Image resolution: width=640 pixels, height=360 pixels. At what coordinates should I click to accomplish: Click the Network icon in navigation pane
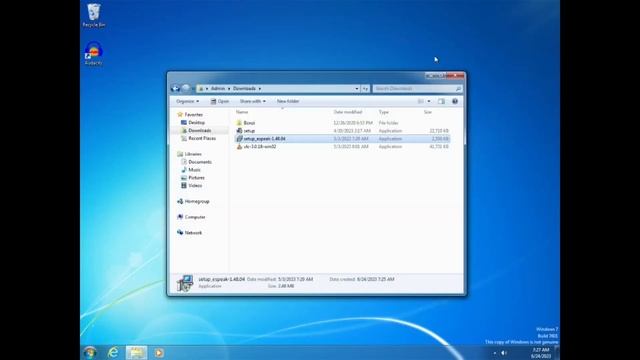click(180, 233)
